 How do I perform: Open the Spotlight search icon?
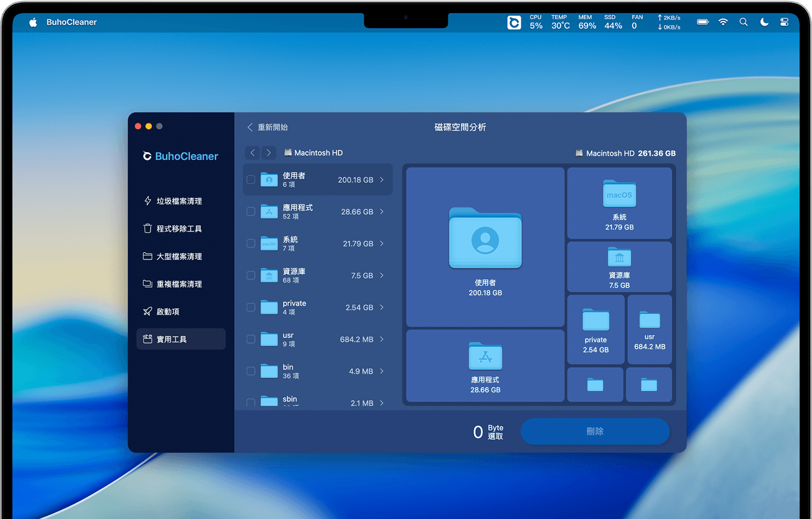[x=743, y=22]
